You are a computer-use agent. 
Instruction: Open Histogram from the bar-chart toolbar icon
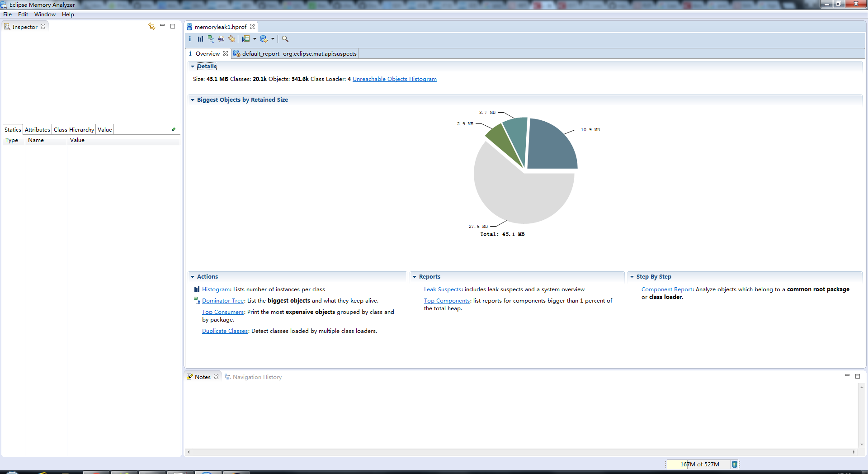point(200,39)
